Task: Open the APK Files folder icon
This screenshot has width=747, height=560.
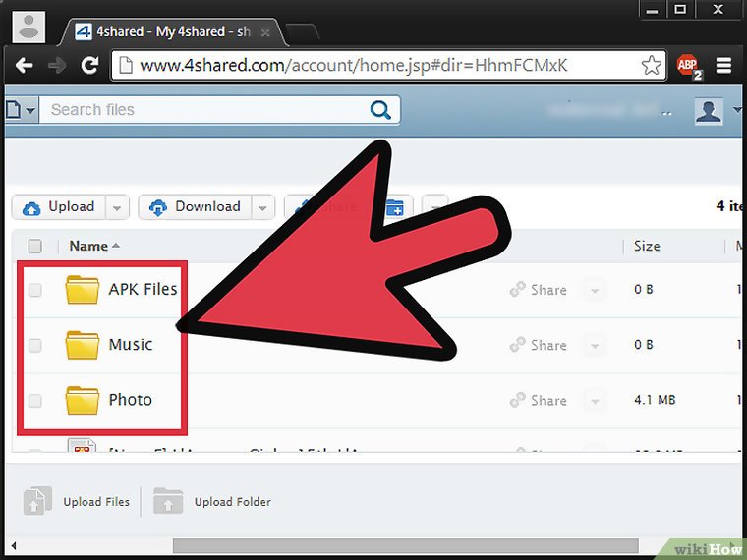Action: [x=83, y=289]
